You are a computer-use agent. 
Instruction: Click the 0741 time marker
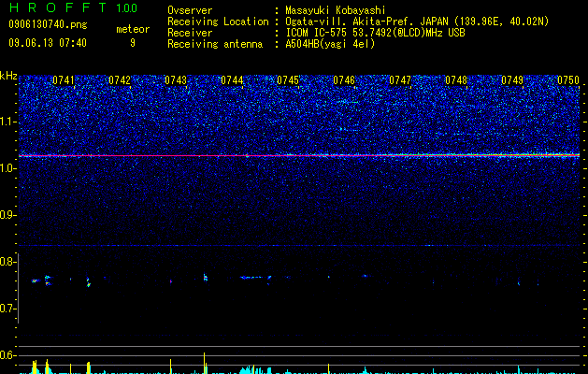click(x=64, y=80)
